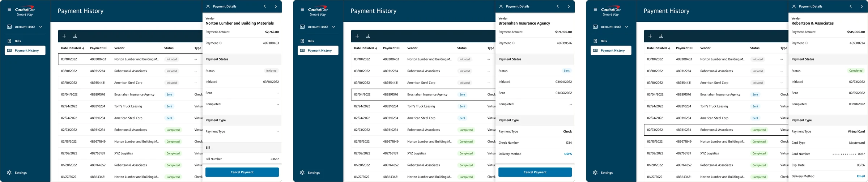Select highlighted 02/23/2022 Robertson row in Robertson details screen
The image size is (868, 182).
coord(716,130)
